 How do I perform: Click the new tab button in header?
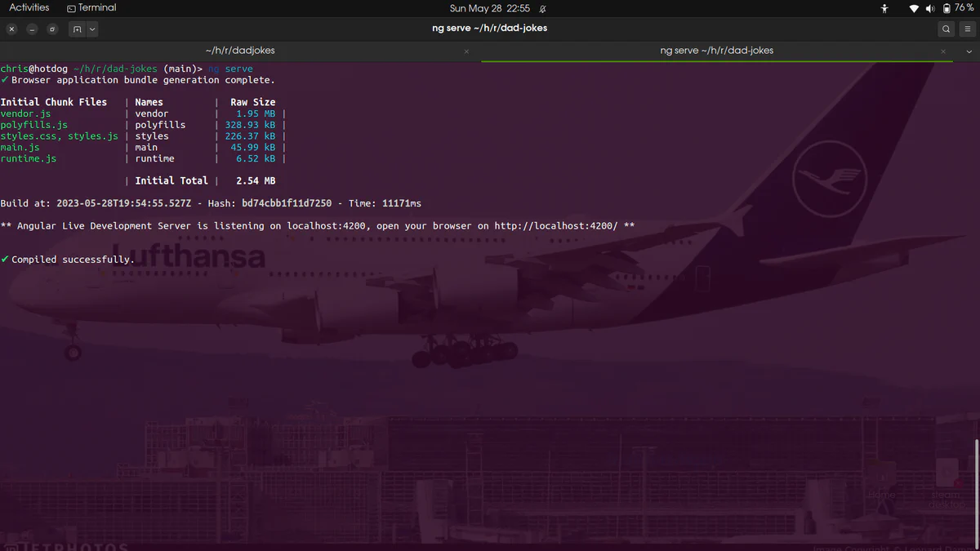pos(77,29)
